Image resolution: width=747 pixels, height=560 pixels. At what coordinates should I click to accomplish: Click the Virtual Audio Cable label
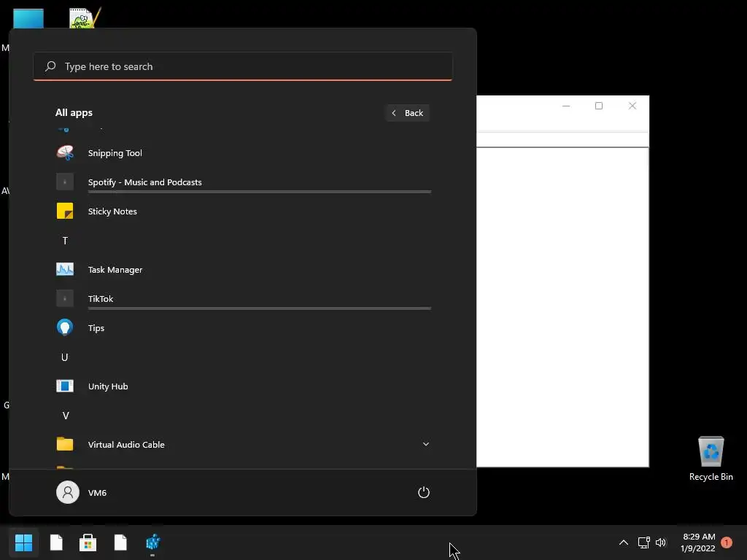126,444
